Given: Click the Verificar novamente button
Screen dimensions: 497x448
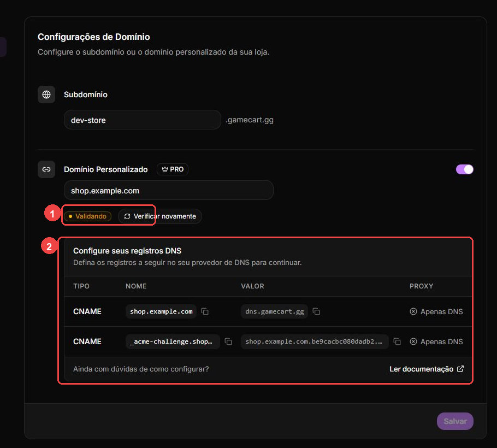Looking at the screenshot, I should [x=159, y=216].
